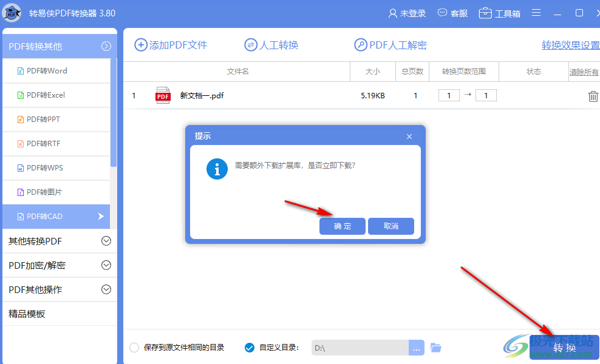Open 转换效果设置 link

(570, 45)
